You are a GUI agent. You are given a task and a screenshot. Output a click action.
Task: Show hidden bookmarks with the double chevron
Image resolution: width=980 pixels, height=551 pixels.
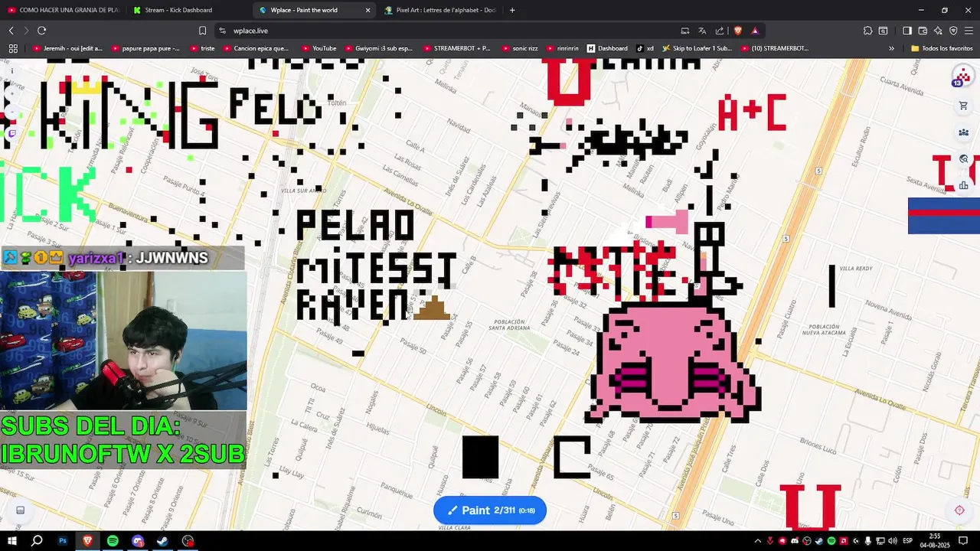(891, 48)
